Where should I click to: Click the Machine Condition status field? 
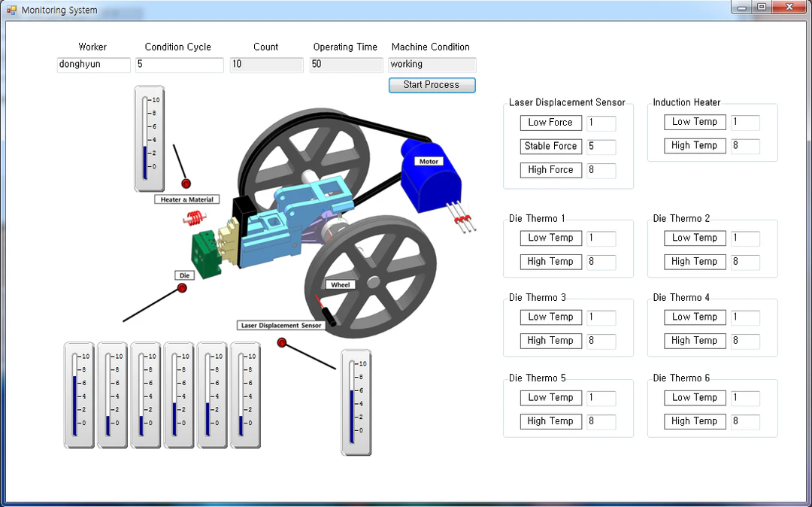(x=432, y=65)
